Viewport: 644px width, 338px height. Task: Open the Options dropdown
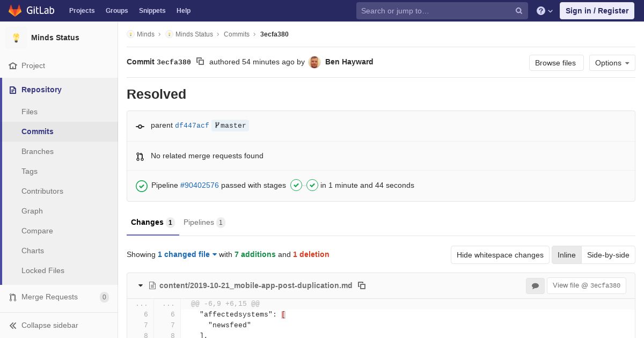pos(612,63)
